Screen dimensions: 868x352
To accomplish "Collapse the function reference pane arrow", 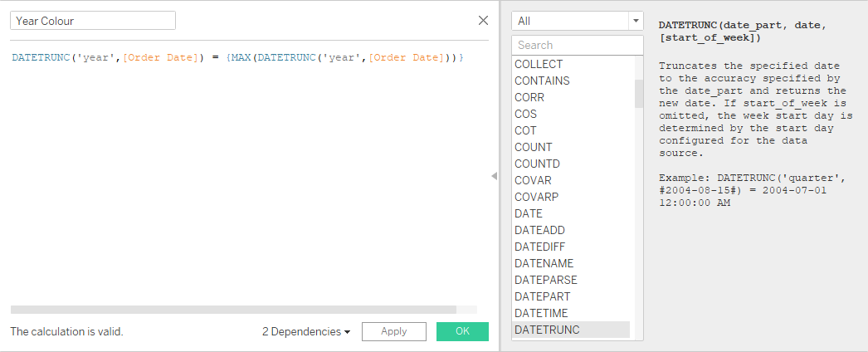I will point(494,176).
